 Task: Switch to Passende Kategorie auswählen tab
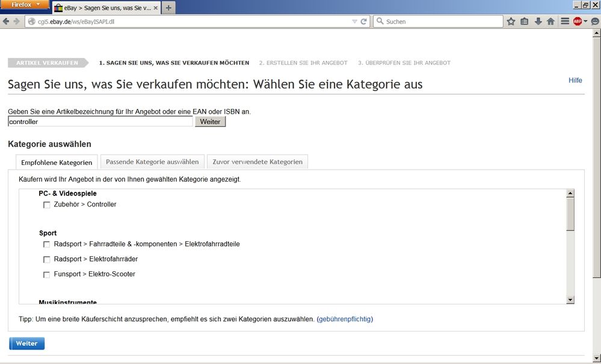pos(152,162)
